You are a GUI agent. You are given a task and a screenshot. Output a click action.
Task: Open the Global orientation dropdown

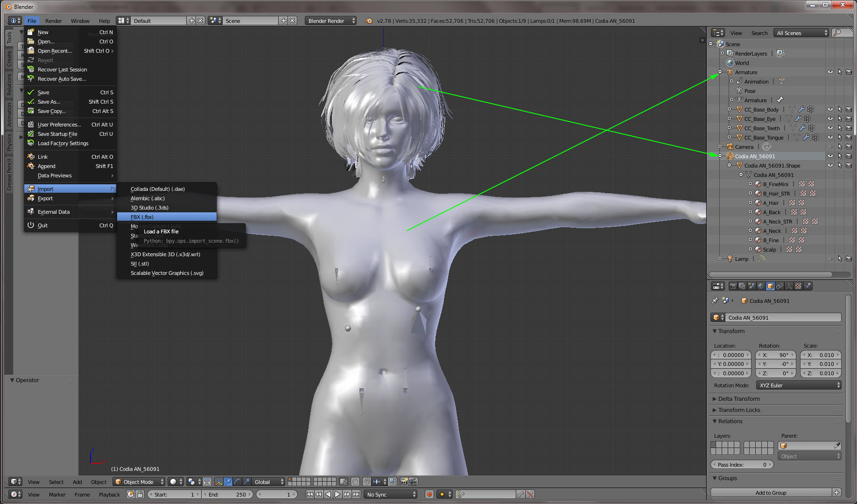[268, 482]
